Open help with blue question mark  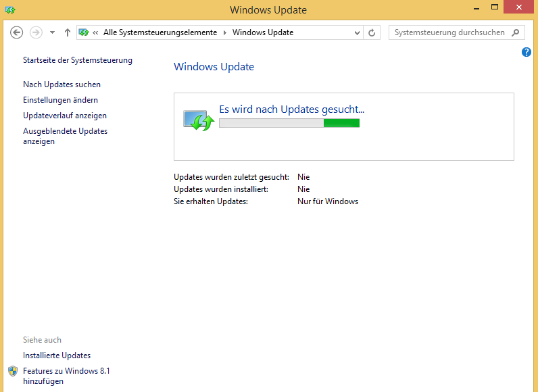(x=527, y=52)
